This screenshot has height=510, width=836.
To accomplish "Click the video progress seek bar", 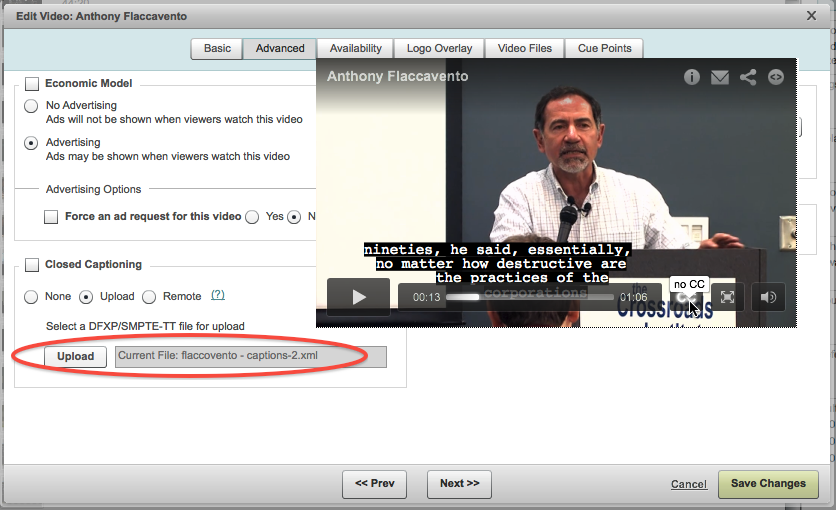I will click(529, 297).
